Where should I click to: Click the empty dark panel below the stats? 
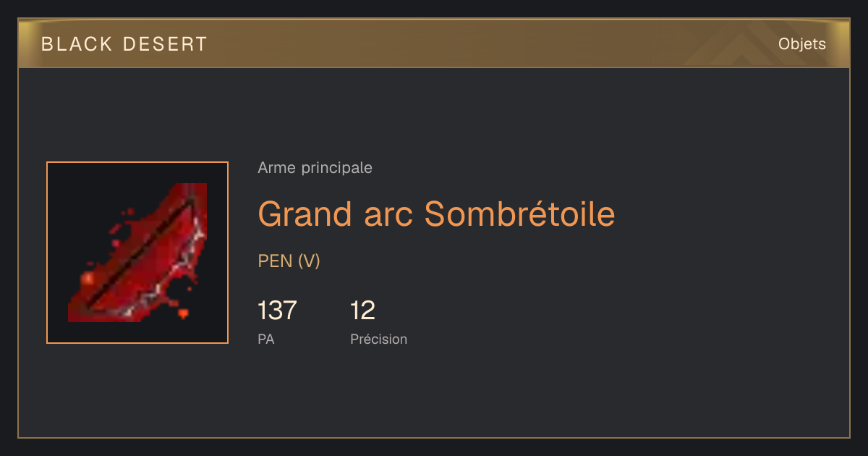point(434,394)
